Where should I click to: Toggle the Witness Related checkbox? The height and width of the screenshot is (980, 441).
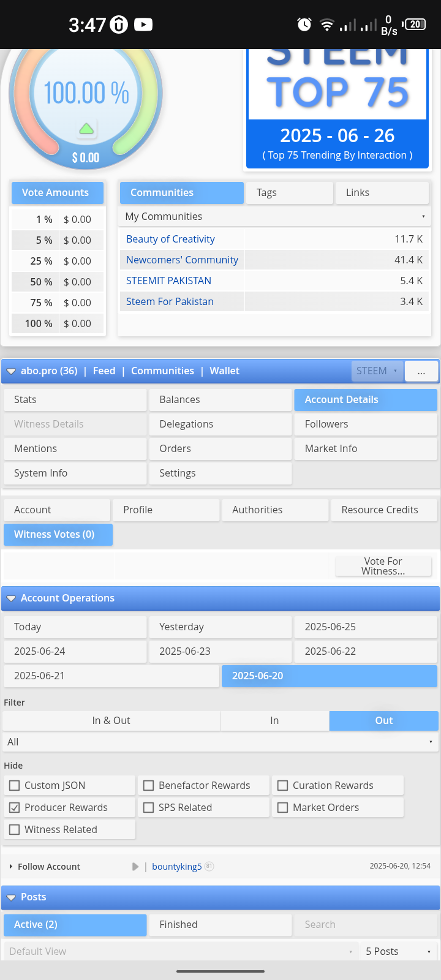pos(14,829)
